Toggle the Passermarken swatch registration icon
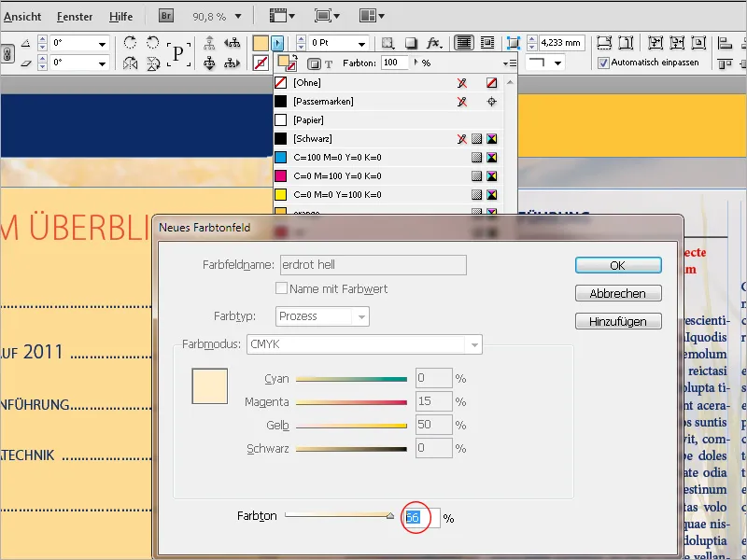Screen dimensions: 747x560 [490, 103]
